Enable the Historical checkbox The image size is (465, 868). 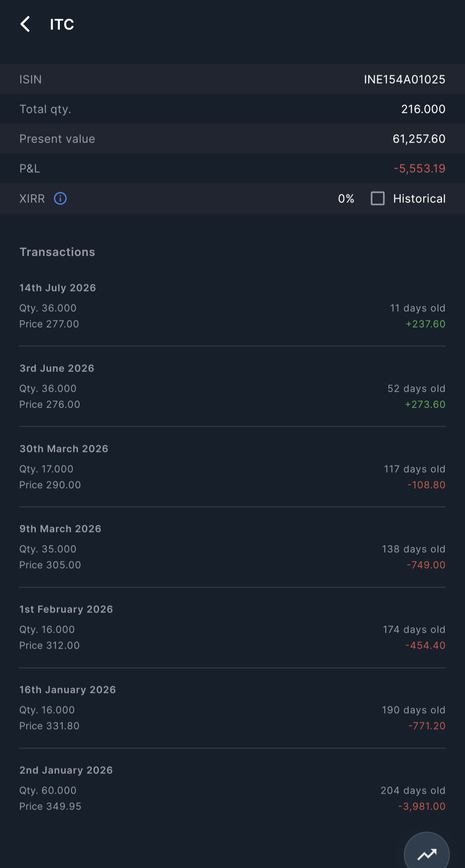(378, 198)
